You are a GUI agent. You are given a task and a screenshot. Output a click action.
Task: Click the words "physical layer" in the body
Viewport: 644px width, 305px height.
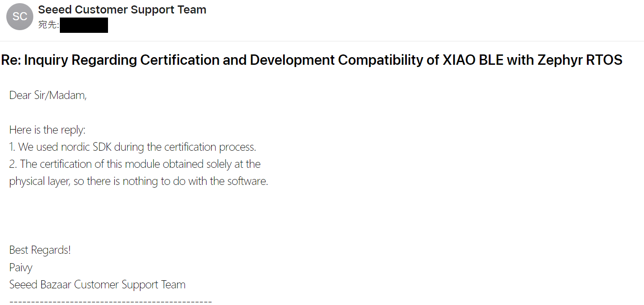[39, 182]
